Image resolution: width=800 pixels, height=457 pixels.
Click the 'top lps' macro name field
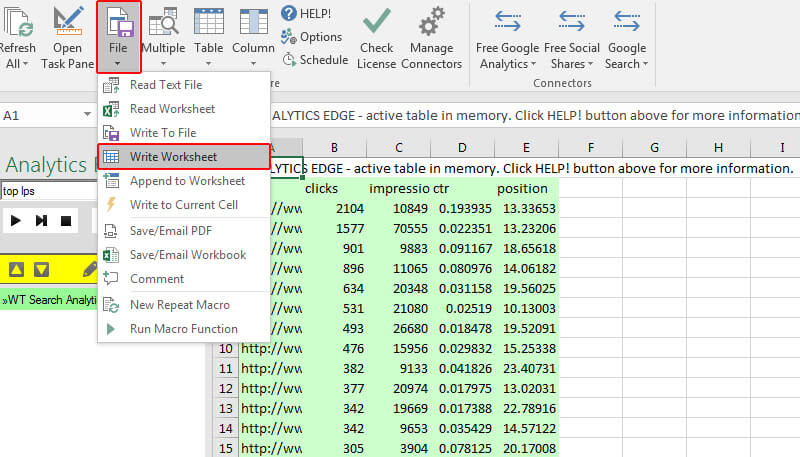pyautogui.click(x=49, y=191)
